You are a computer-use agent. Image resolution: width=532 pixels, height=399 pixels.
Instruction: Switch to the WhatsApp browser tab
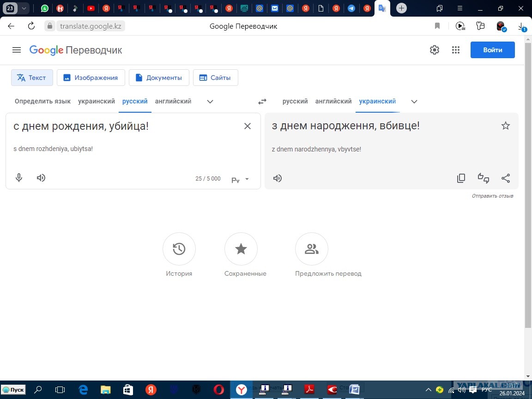[x=44, y=8]
